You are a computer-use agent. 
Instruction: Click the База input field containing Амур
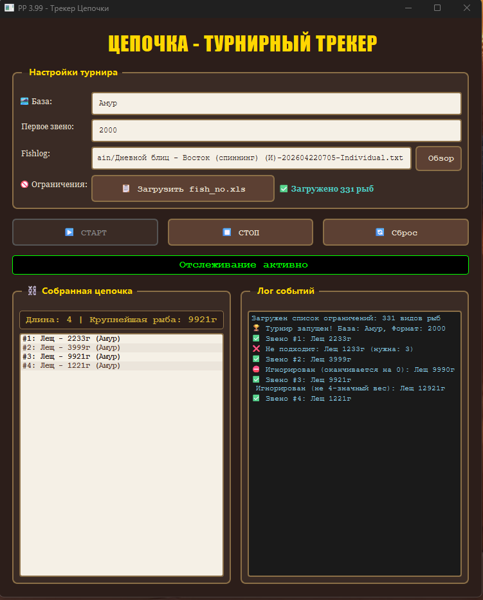click(x=276, y=103)
